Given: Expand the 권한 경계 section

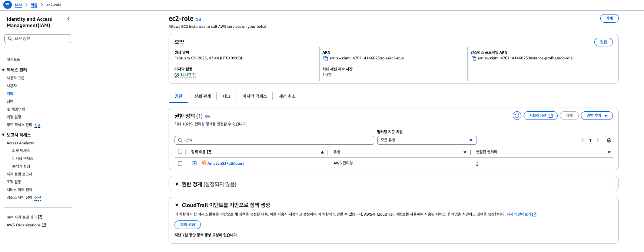Looking at the screenshot, I should point(177,184).
